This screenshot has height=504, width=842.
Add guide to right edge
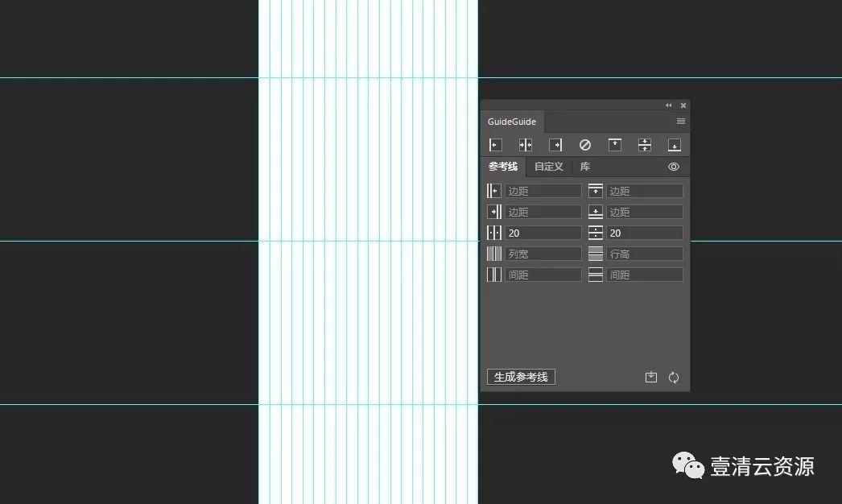coord(555,145)
